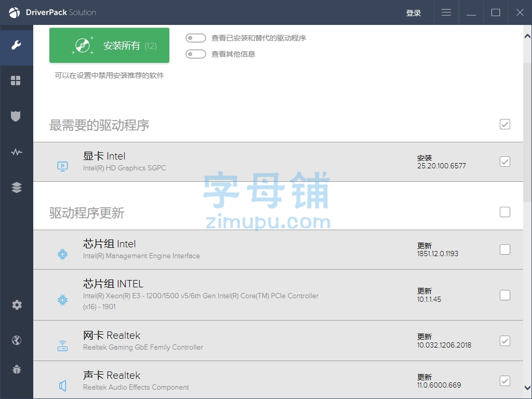
Task: Click the bug report icon in sidebar
Action: pyautogui.click(x=16, y=369)
